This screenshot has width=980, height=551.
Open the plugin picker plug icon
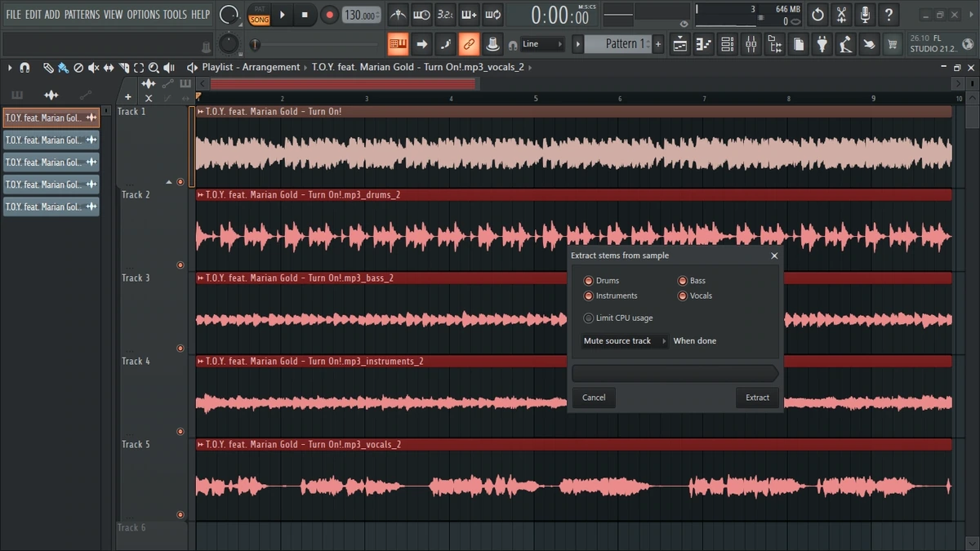(822, 45)
